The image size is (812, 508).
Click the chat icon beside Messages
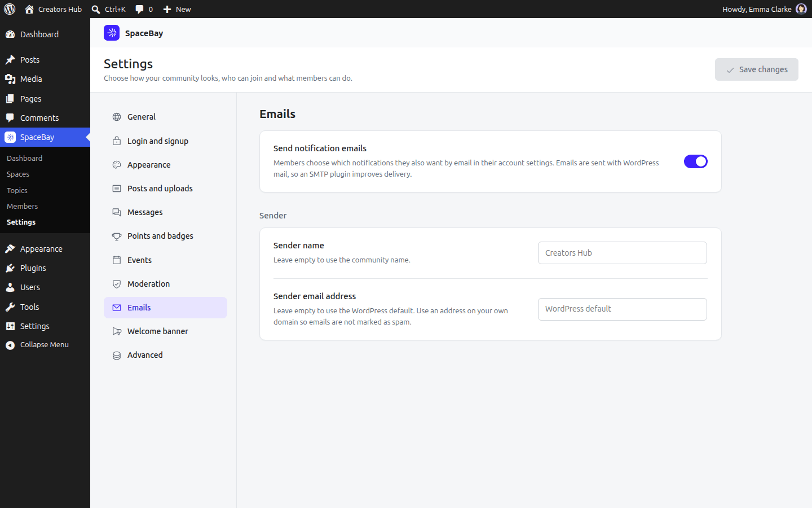click(x=117, y=212)
